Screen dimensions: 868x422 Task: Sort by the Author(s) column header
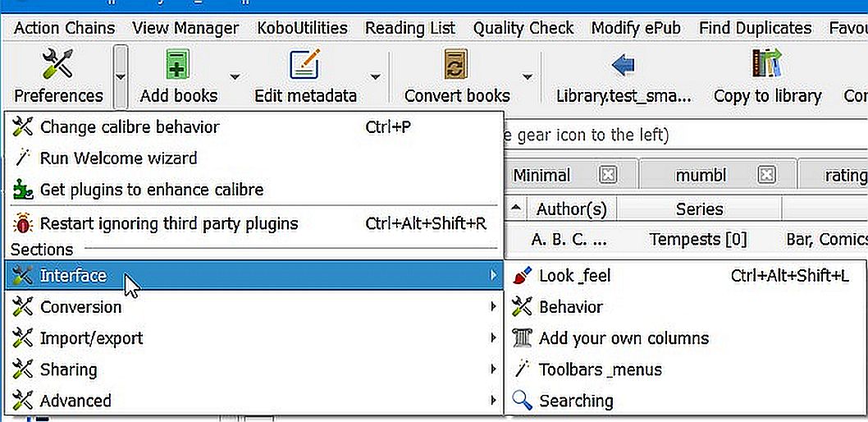point(571,209)
